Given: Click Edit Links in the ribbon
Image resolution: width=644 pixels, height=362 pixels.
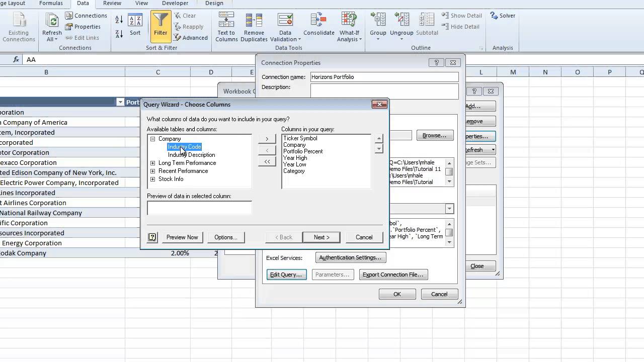Looking at the screenshot, I should tap(82, 38).
